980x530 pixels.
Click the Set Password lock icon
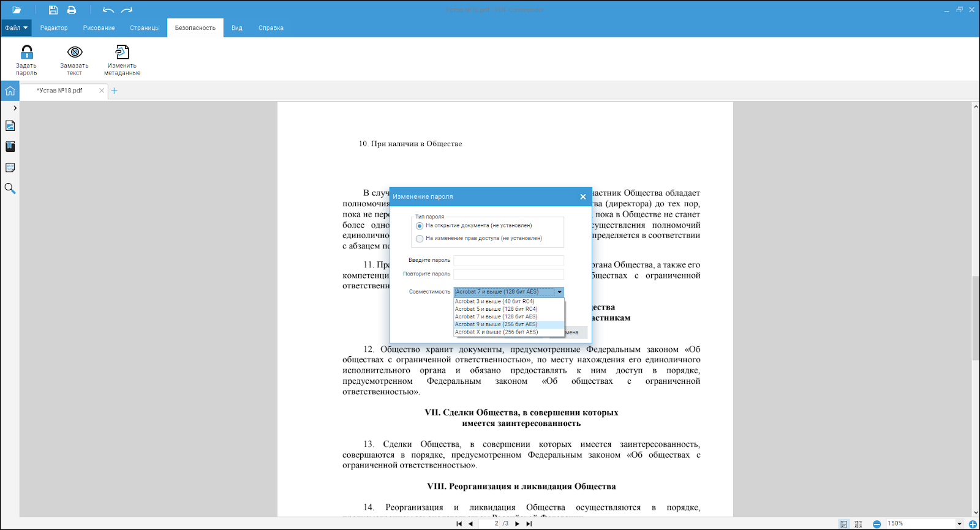[x=26, y=53]
